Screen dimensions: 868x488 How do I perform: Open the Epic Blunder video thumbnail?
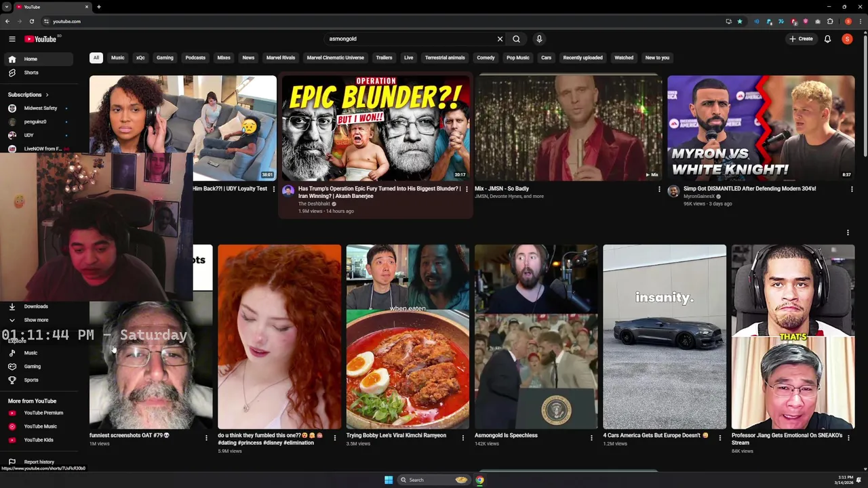point(376,128)
